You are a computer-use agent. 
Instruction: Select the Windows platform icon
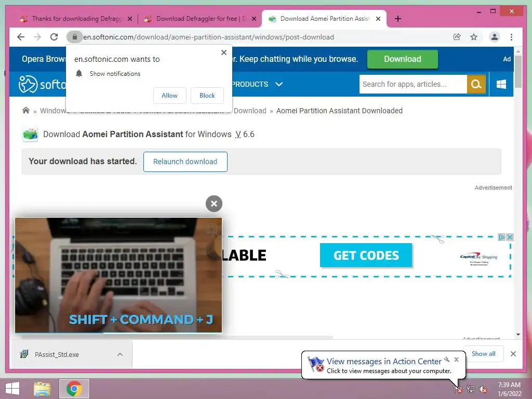pyautogui.click(x=501, y=84)
